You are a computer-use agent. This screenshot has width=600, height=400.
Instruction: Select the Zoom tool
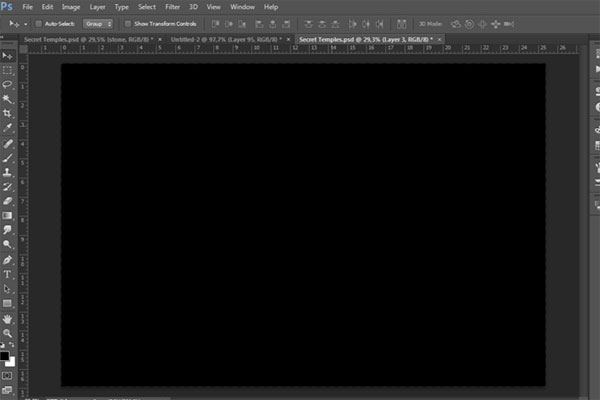pos(8,333)
